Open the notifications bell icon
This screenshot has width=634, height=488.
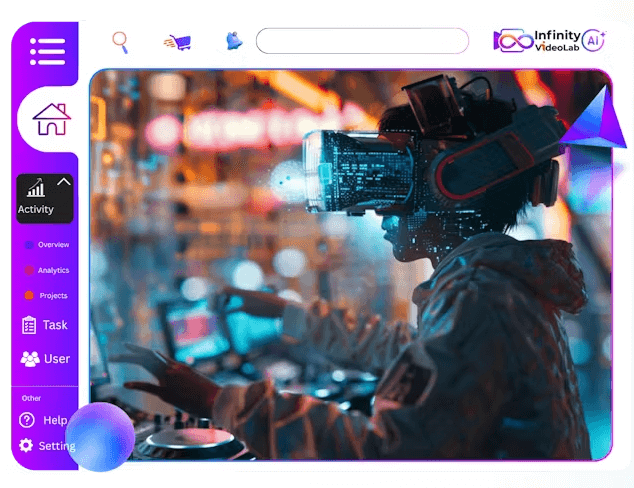[234, 41]
